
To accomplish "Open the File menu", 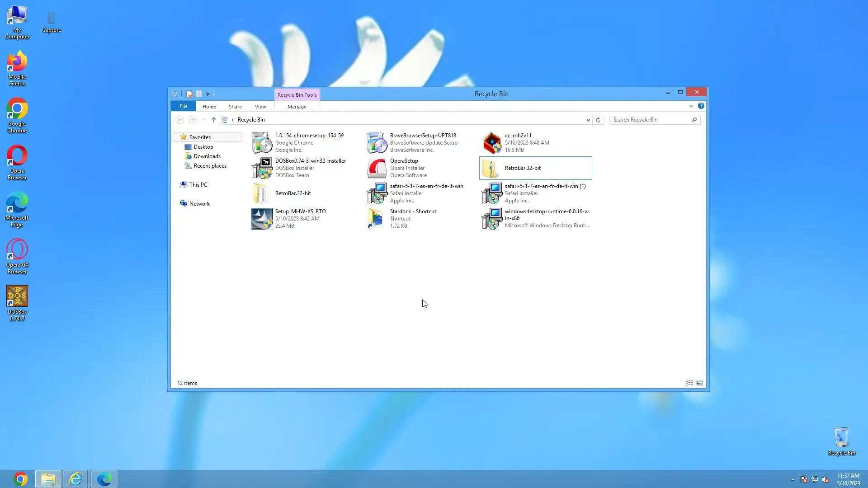I will (183, 106).
